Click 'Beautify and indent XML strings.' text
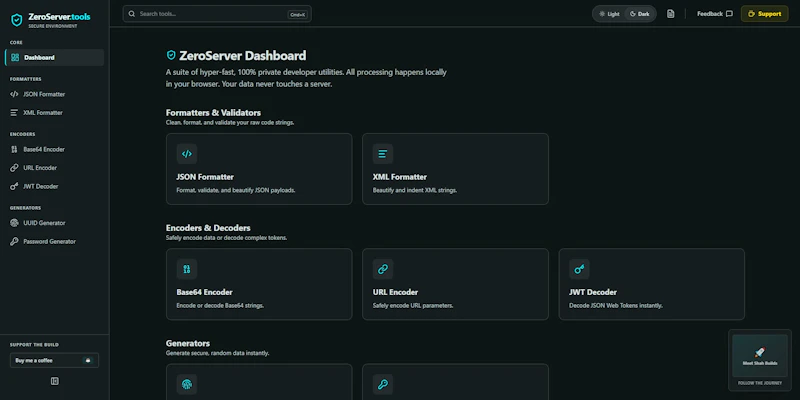 tap(415, 190)
